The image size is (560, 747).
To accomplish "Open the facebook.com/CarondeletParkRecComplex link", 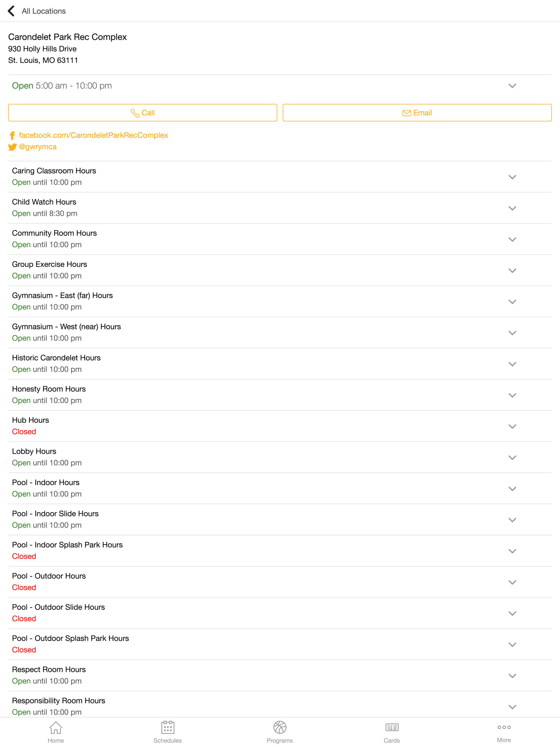I will [93, 135].
